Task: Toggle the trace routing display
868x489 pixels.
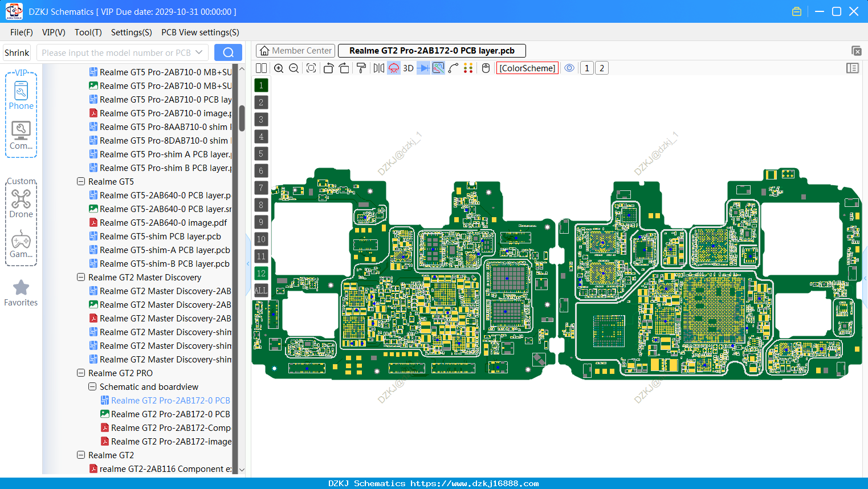Action: [438, 68]
